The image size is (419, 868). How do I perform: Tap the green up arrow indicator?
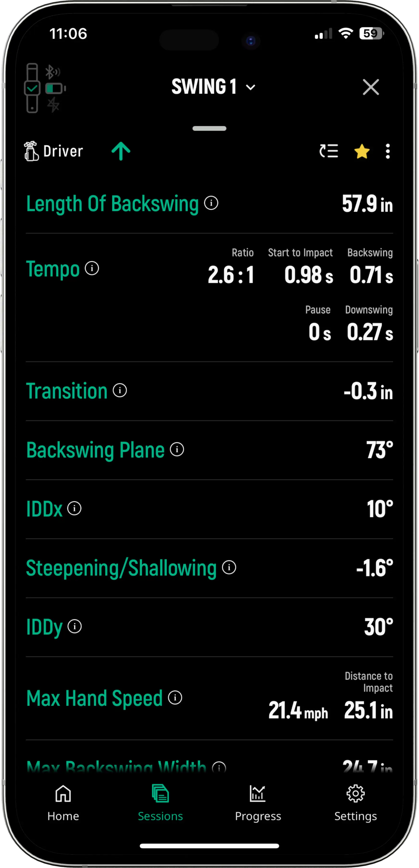[x=121, y=151]
